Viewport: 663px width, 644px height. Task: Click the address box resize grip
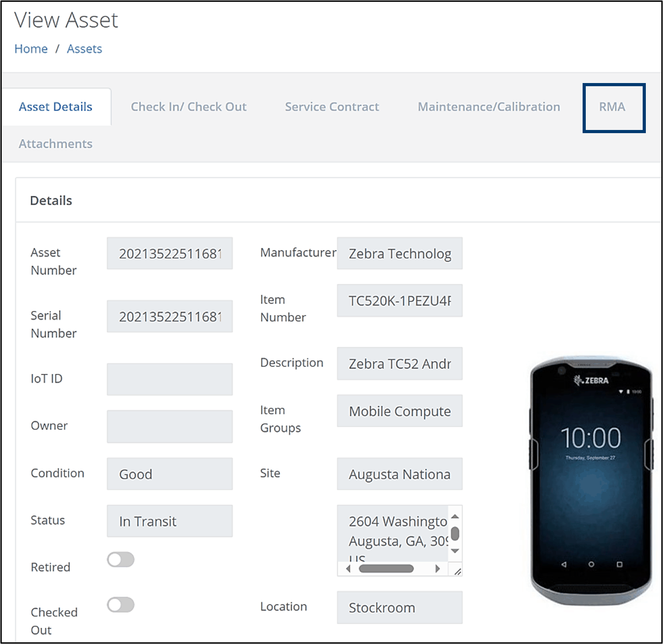click(x=457, y=571)
